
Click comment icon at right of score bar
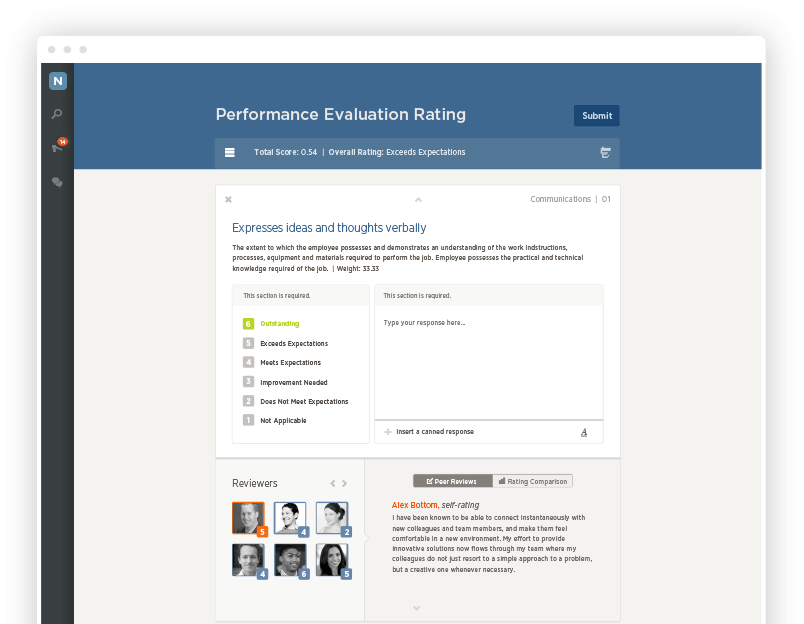tap(605, 152)
